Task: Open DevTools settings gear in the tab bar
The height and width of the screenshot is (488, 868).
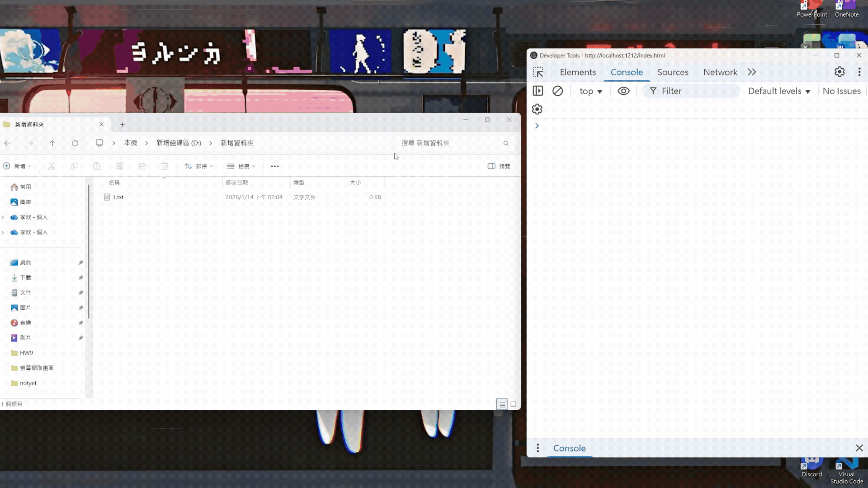Action: pos(840,72)
